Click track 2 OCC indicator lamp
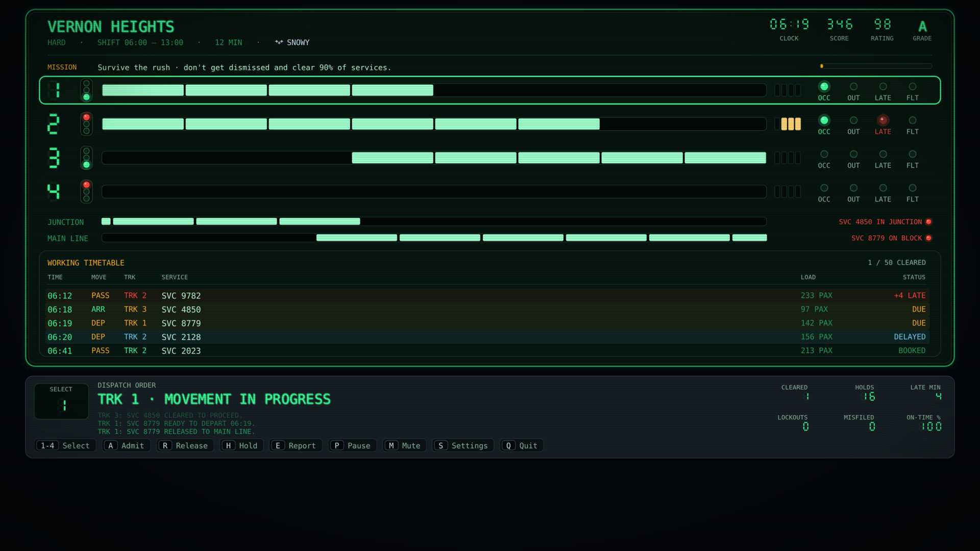 click(824, 120)
